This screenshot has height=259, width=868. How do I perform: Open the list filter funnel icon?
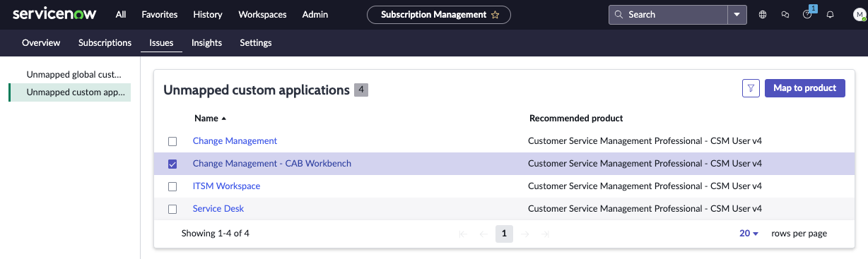751,88
